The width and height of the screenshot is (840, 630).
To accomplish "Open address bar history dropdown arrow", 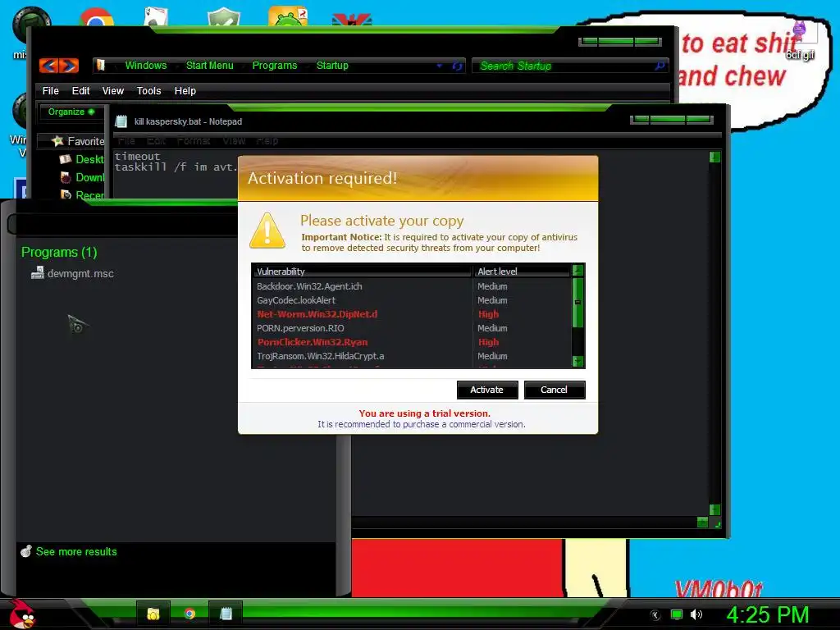I will [x=440, y=66].
